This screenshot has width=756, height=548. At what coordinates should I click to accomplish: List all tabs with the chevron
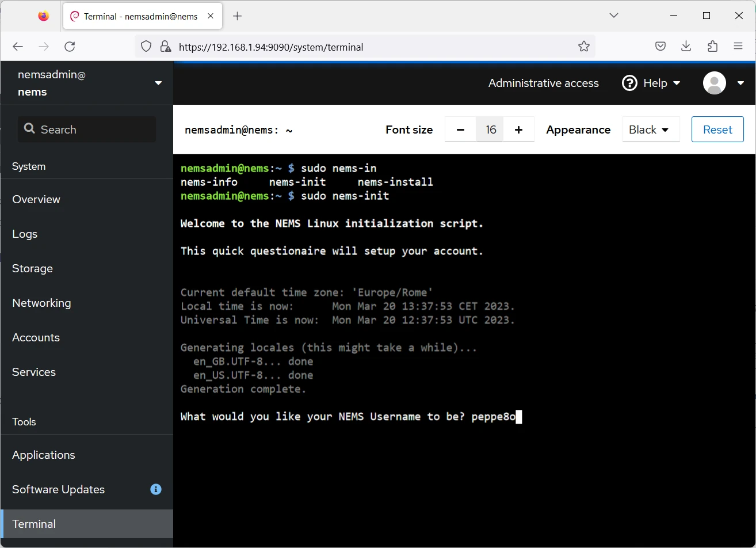coord(614,16)
